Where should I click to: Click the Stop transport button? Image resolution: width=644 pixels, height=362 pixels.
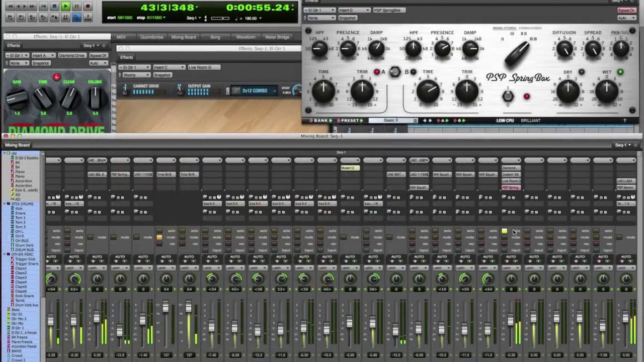click(x=54, y=7)
